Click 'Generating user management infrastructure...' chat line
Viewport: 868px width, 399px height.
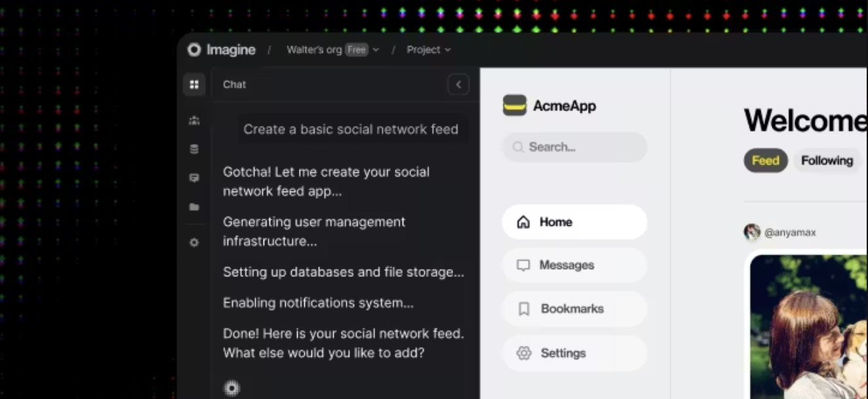[x=314, y=232]
